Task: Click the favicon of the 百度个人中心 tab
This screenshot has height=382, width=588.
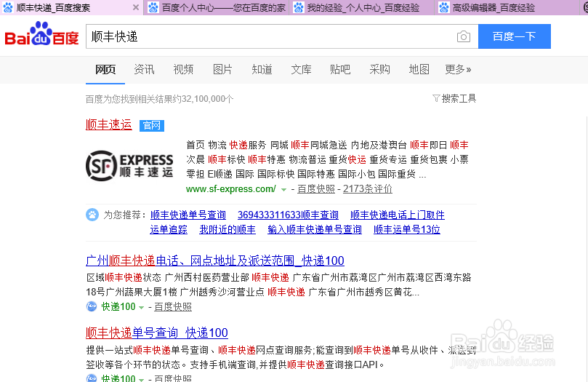Action: pos(153,7)
